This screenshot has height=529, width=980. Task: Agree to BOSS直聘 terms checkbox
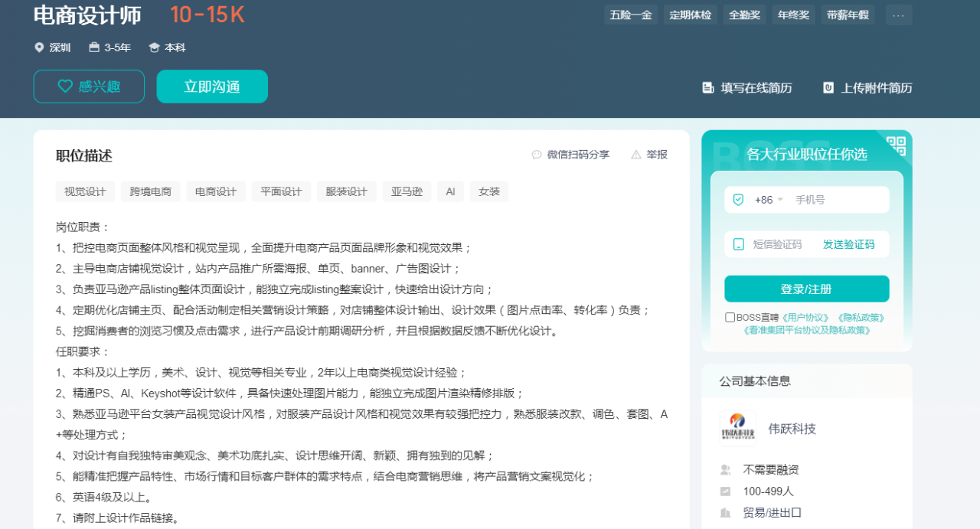click(x=730, y=318)
